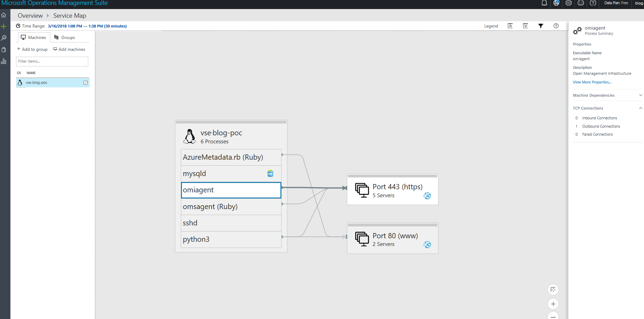Image resolution: width=644 pixels, height=319 pixels.
Task: Click the NAME column header
Action: coord(31,73)
